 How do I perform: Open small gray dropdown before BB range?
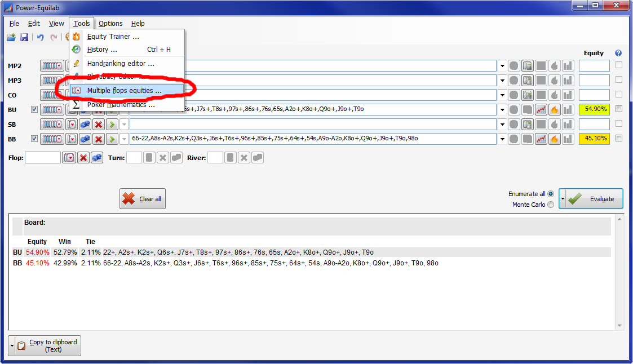(125, 139)
